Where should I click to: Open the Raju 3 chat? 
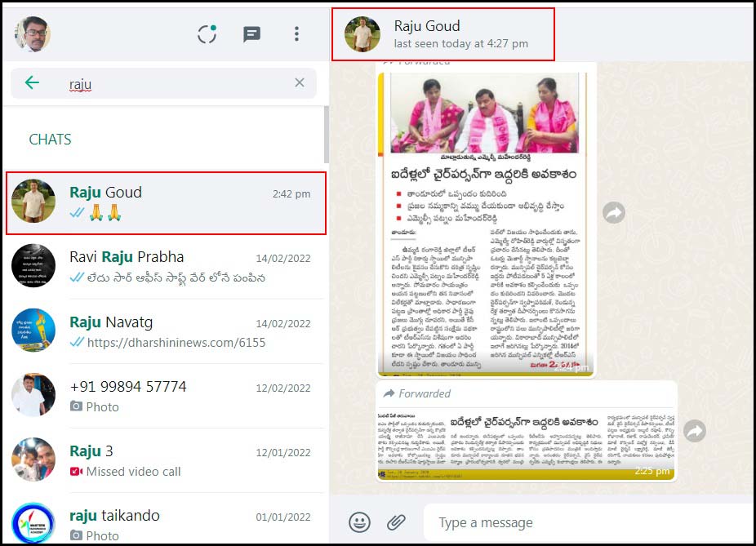(164, 460)
